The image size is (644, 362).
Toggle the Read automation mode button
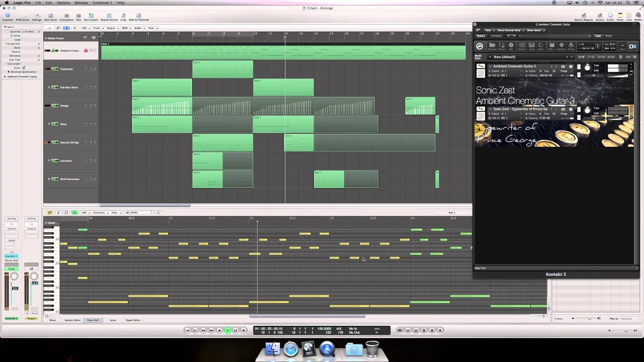[11, 269]
